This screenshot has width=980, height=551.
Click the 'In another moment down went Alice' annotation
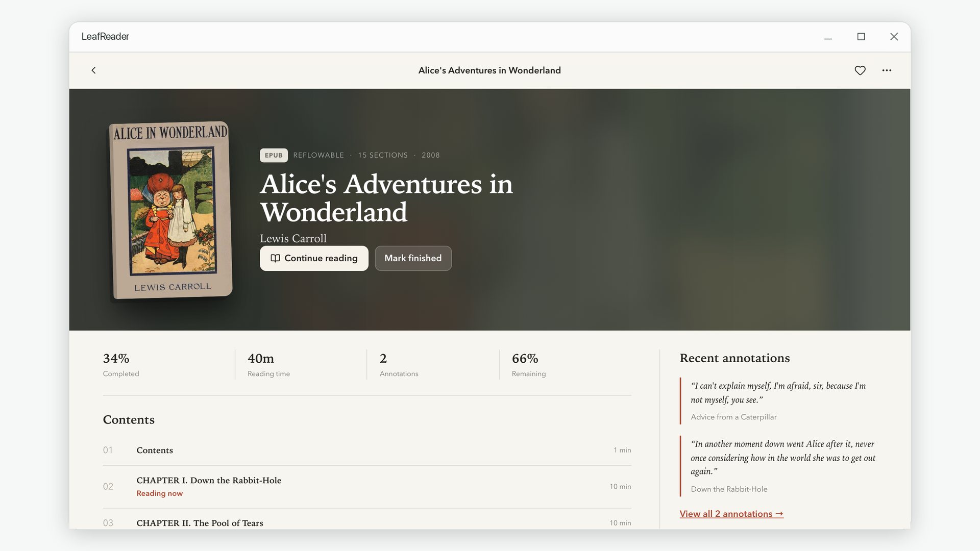tap(779, 466)
